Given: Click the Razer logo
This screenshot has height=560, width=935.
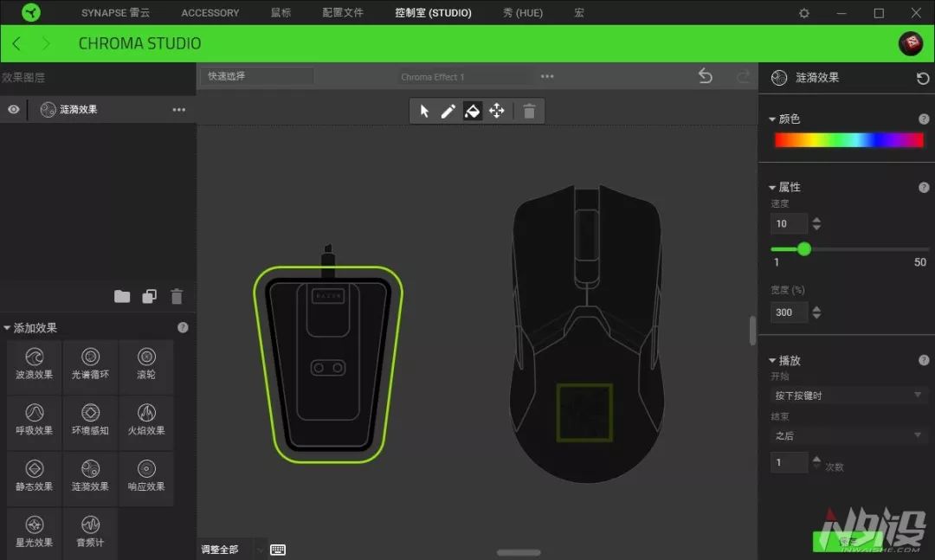Looking at the screenshot, I should (x=31, y=12).
